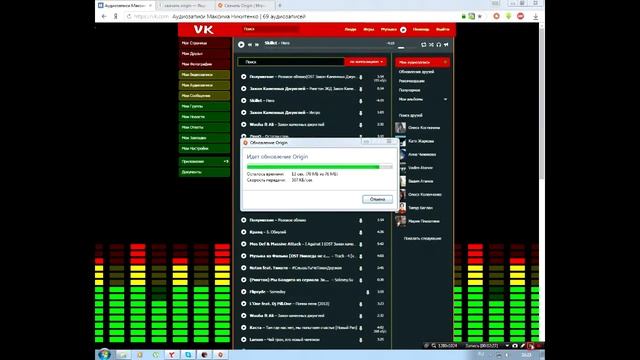Adjust the player volume slider
640x360 pixels.
(x=407, y=48)
